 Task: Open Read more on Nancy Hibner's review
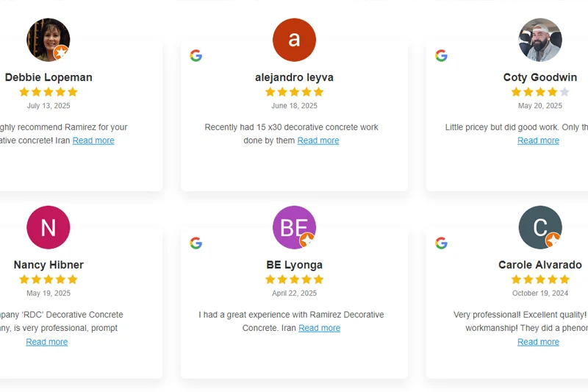pyautogui.click(x=47, y=342)
